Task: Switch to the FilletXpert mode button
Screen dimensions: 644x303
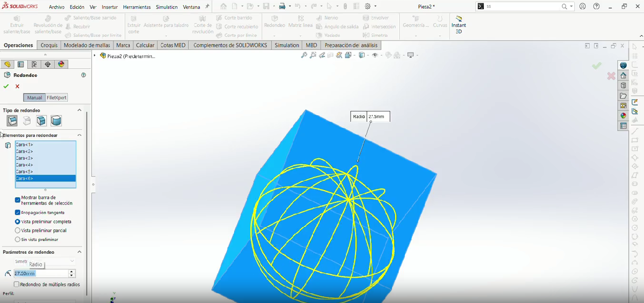Action: (56, 98)
